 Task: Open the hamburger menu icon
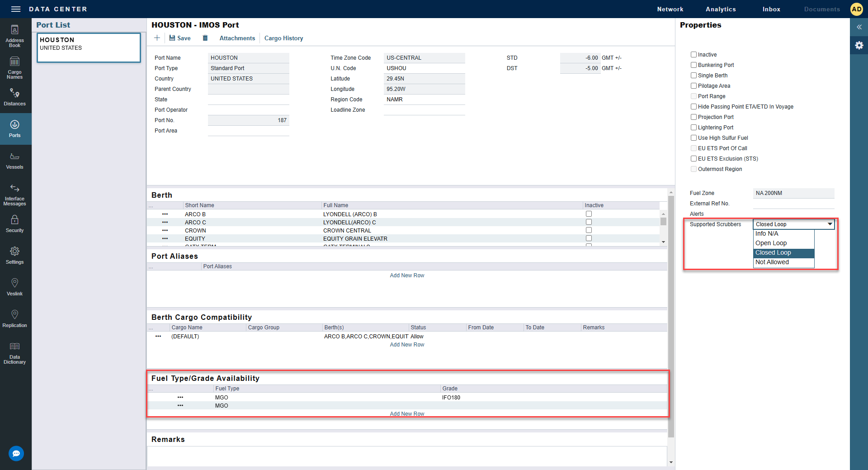[x=16, y=9]
